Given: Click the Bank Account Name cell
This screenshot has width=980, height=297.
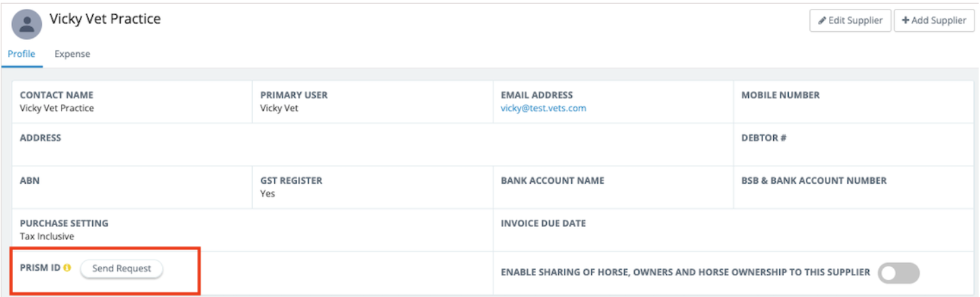Looking at the screenshot, I should (x=613, y=187).
